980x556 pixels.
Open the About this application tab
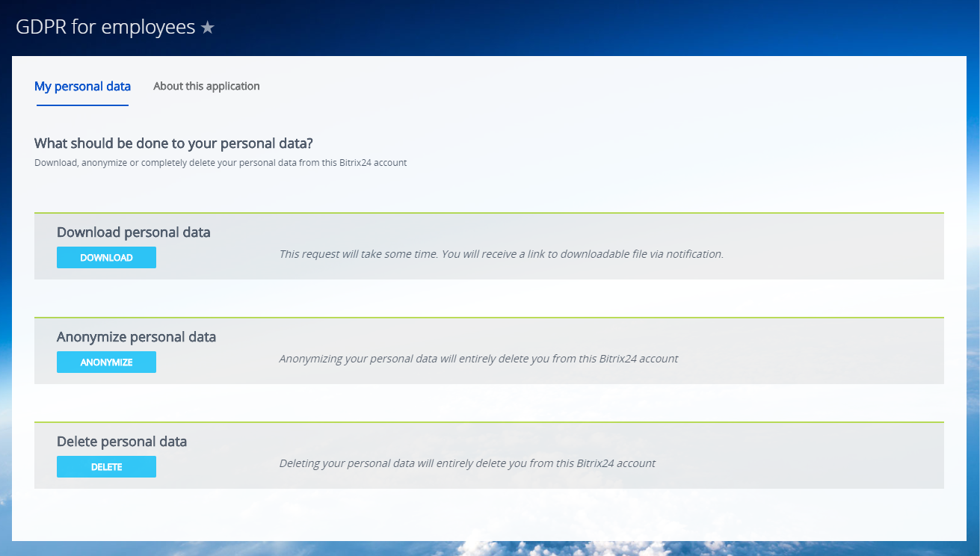[206, 87]
